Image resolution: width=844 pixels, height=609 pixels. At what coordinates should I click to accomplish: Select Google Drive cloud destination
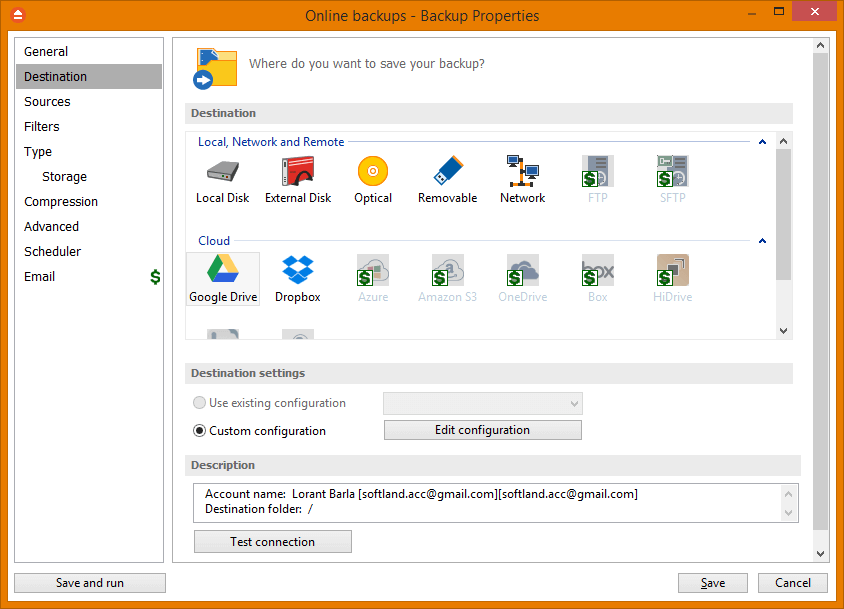(223, 279)
